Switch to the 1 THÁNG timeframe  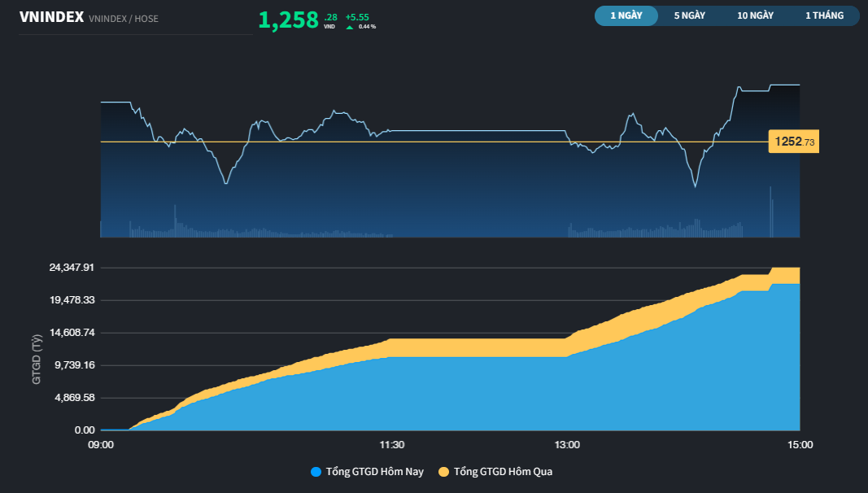coord(824,15)
